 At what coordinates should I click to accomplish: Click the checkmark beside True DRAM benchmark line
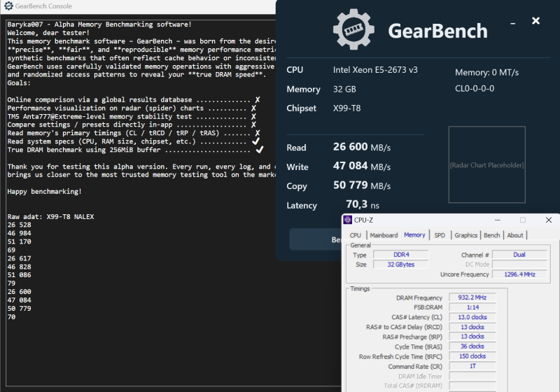260,150
